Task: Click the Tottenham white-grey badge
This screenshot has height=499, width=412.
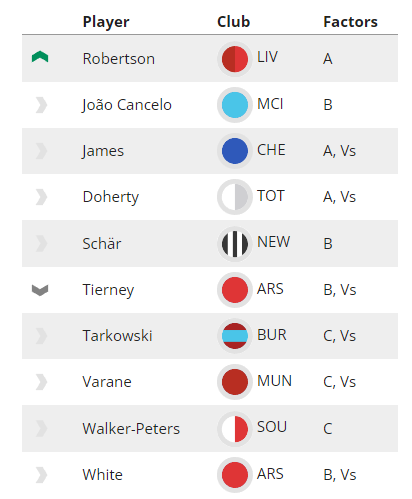Action: point(235,197)
